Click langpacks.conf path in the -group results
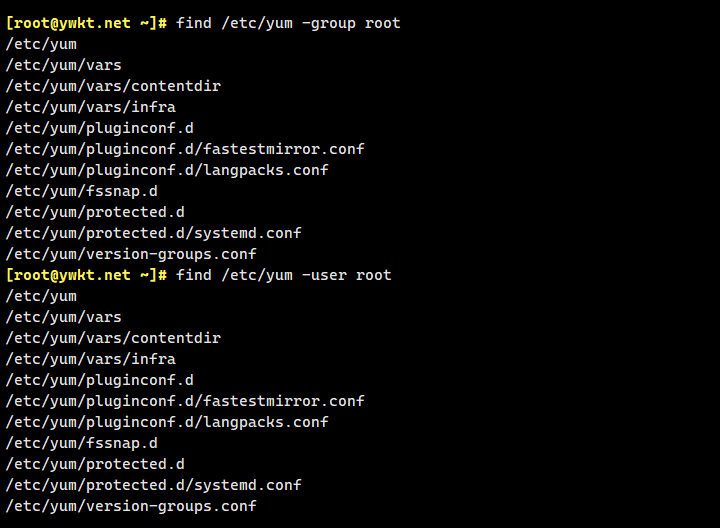 point(167,170)
